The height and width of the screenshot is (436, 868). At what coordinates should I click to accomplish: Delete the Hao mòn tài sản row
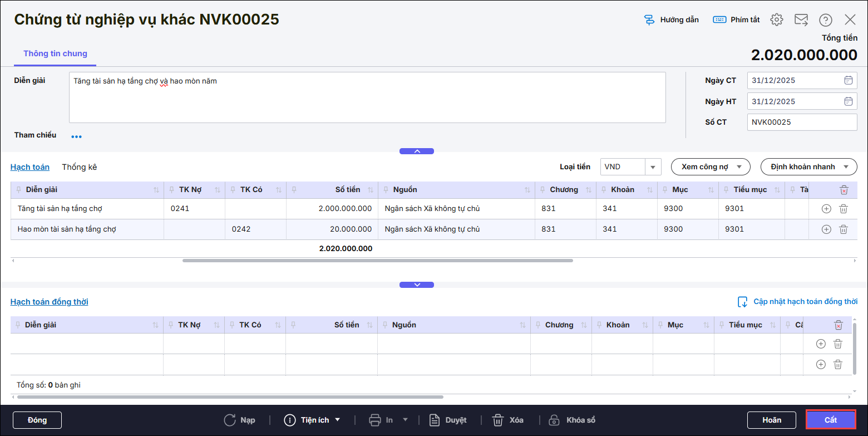point(843,229)
